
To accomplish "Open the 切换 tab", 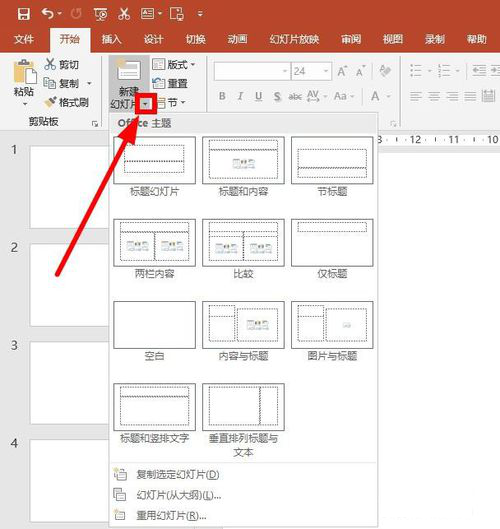I will (196, 39).
